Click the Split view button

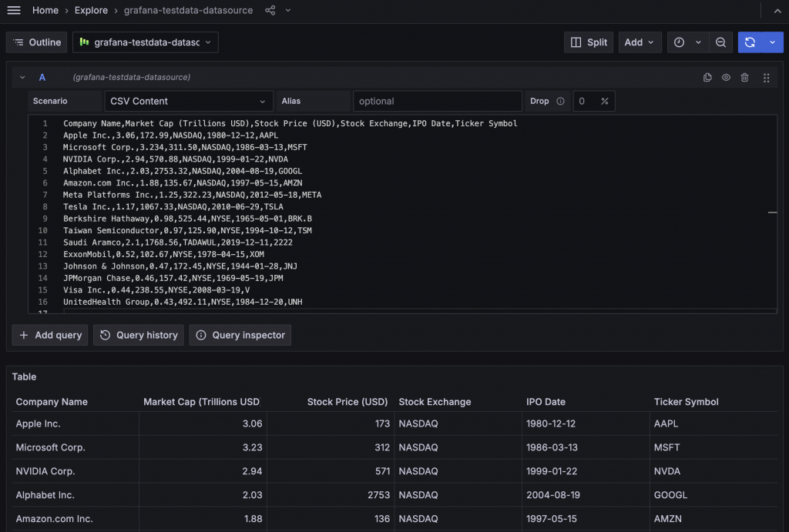(588, 42)
